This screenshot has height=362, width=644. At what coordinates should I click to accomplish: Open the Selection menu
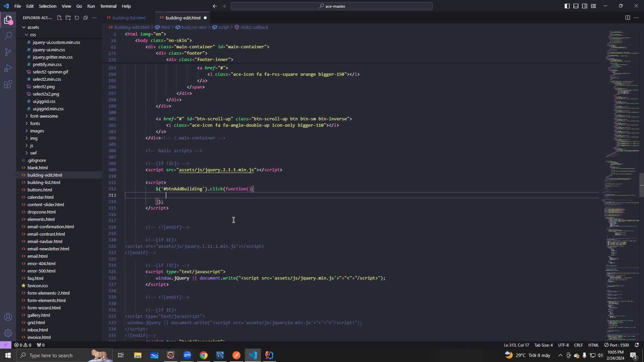[x=48, y=6]
